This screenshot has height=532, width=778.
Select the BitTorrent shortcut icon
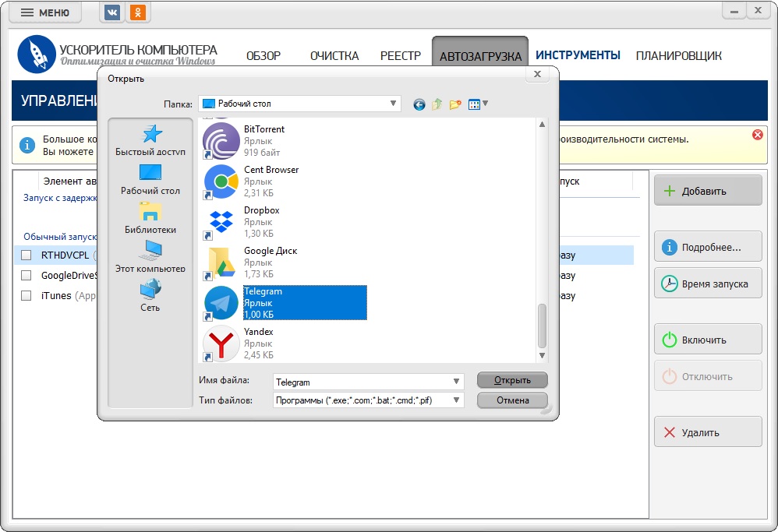point(221,141)
